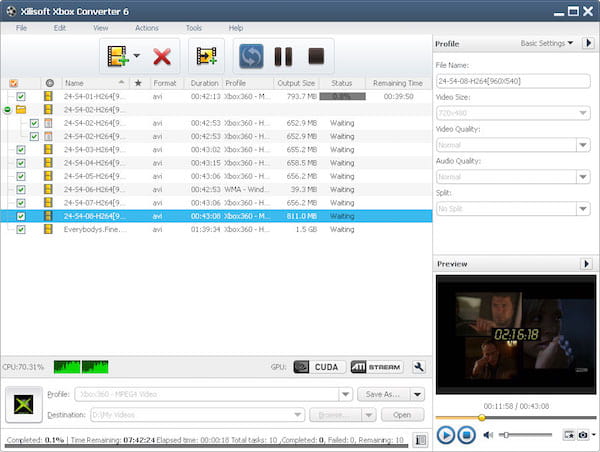The image size is (600, 452).
Task: Click the preview seek slider handle
Action: click(x=482, y=418)
